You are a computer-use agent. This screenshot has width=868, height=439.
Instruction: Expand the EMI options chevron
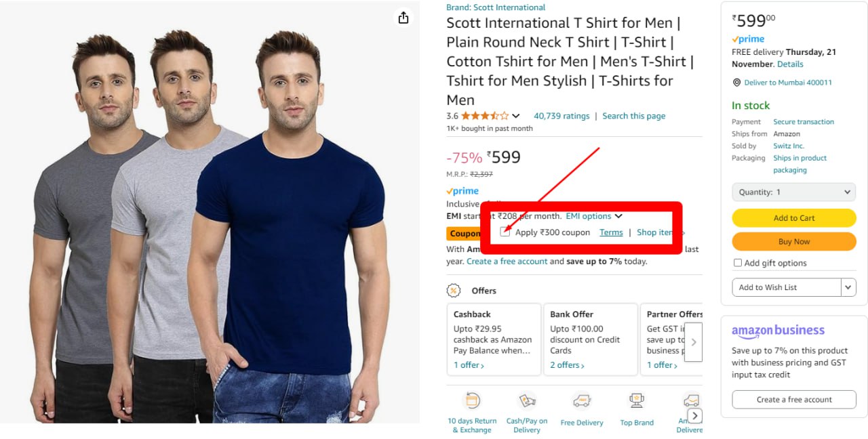[x=618, y=216]
